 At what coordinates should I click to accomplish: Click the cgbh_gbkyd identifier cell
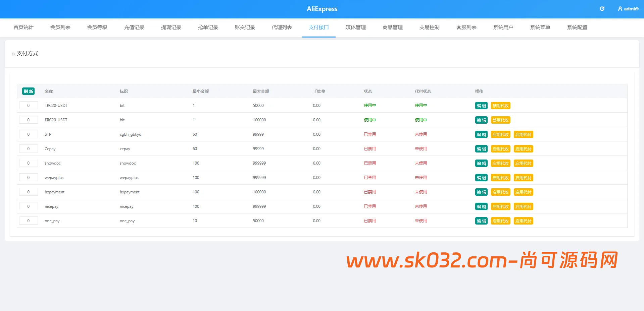click(131, 134)
